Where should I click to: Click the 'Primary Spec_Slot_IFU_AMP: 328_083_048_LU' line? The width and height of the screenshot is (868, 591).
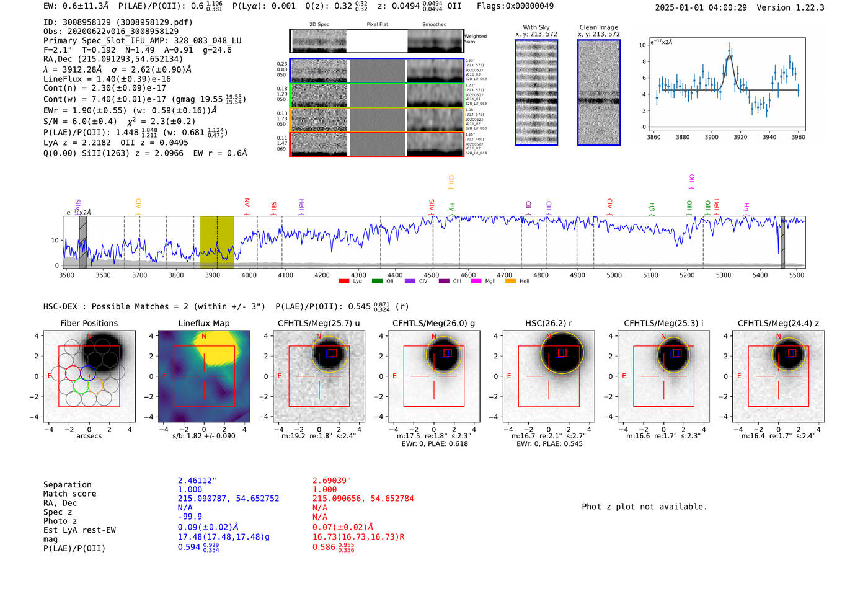(143, 41)
